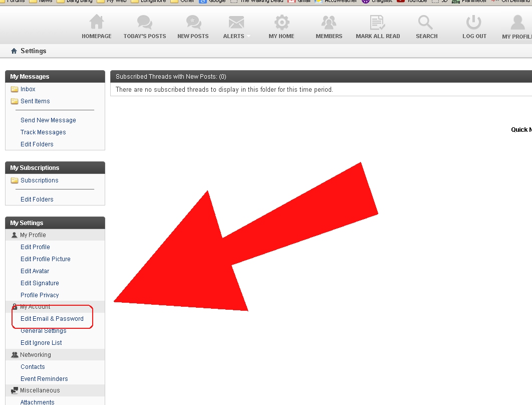Open the Search magnifier icon
This screenshot has width=532, height=405.
(426, 23)
